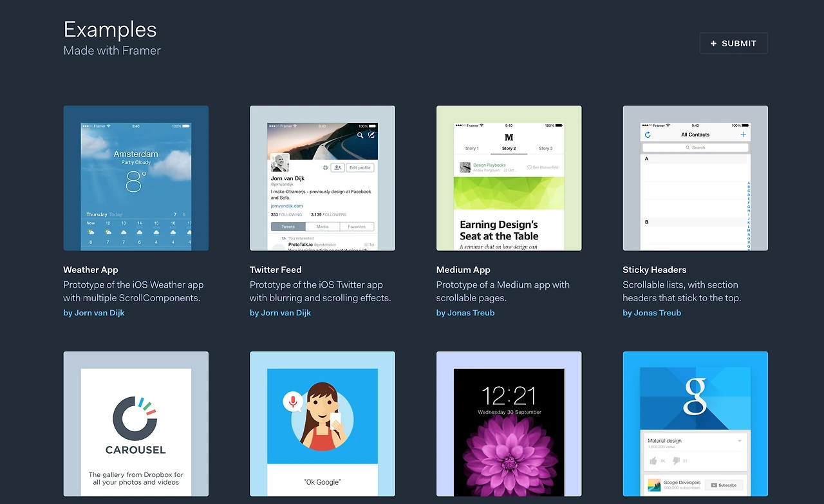Screen dimensions: 824x504
Task: Open the Weather App example thumbnail
Action: [x=136, y=178]
